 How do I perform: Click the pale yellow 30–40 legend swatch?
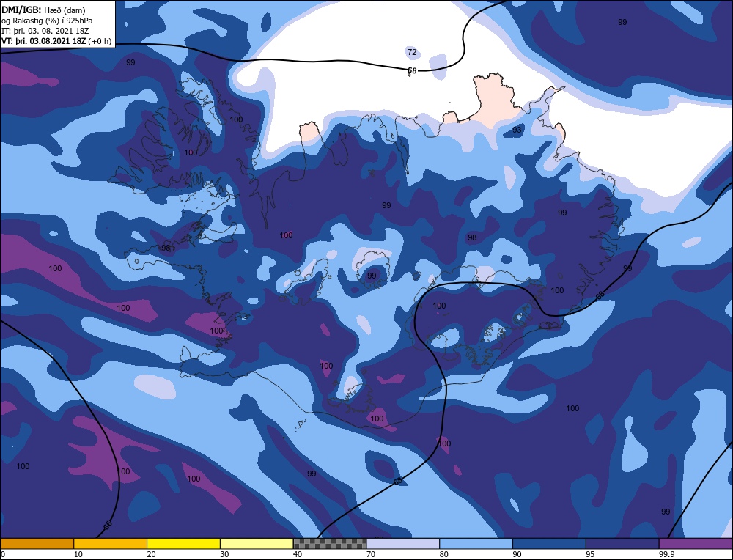(x=257, y=543)
